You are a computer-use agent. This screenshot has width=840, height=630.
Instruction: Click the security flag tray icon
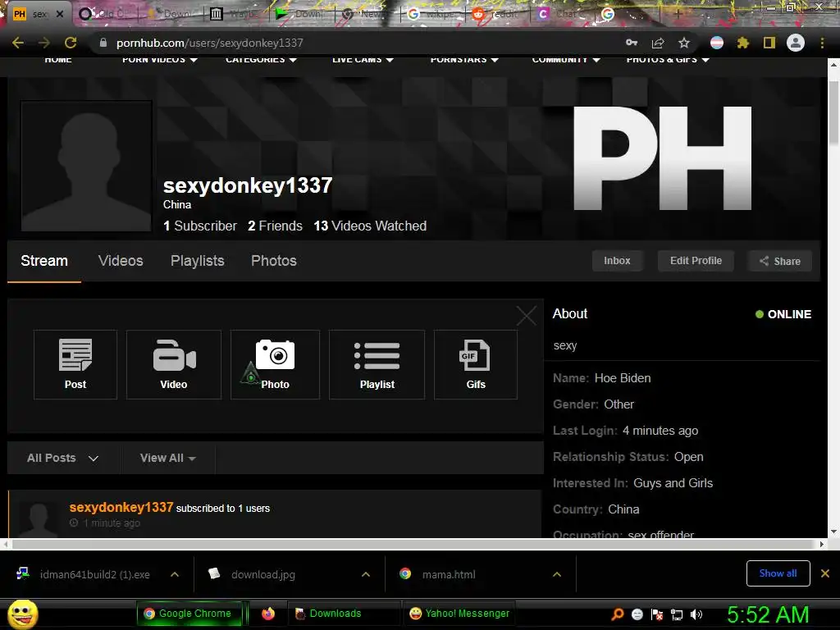pyautogui.click(x=657, y=614)
